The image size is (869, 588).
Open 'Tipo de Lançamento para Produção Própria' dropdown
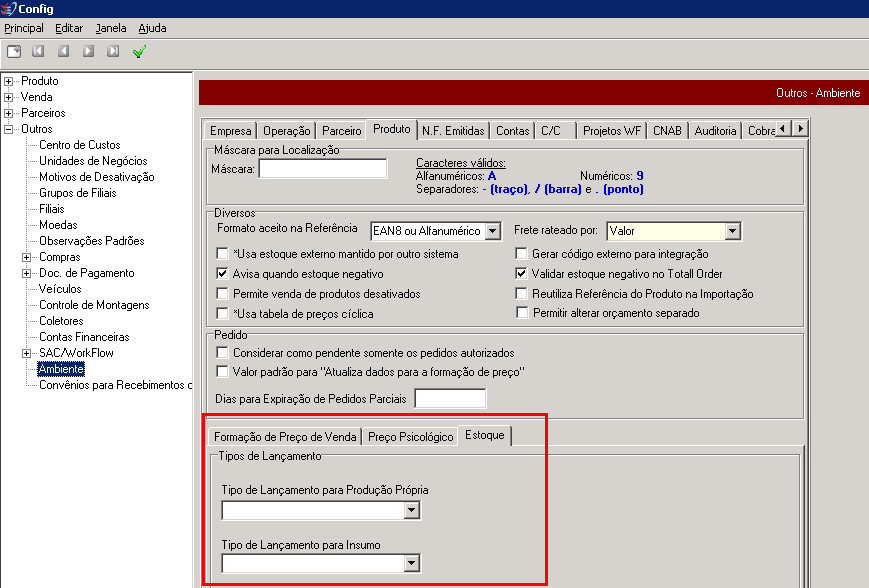tap(411, 510)
